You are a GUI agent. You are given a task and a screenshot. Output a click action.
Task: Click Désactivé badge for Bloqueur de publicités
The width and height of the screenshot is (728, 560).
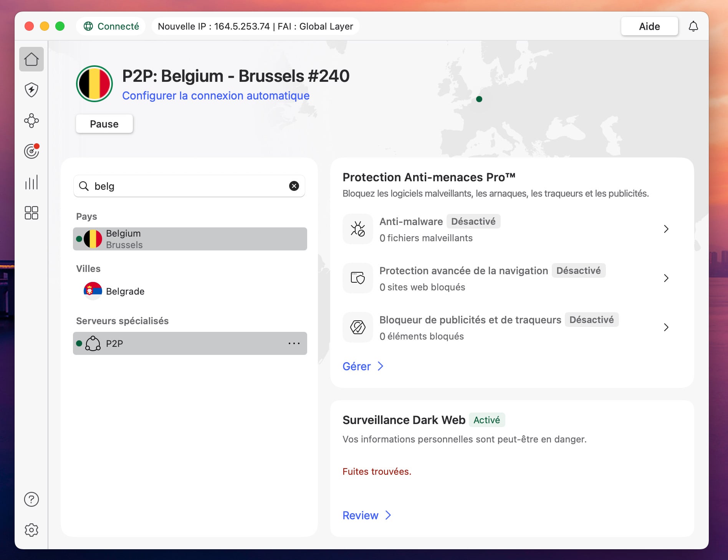592,320
